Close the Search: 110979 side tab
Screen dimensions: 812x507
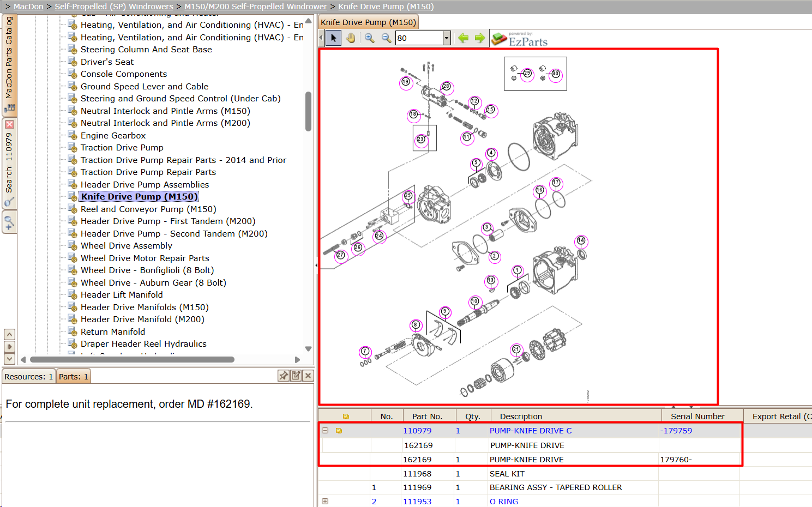(9, 124)
